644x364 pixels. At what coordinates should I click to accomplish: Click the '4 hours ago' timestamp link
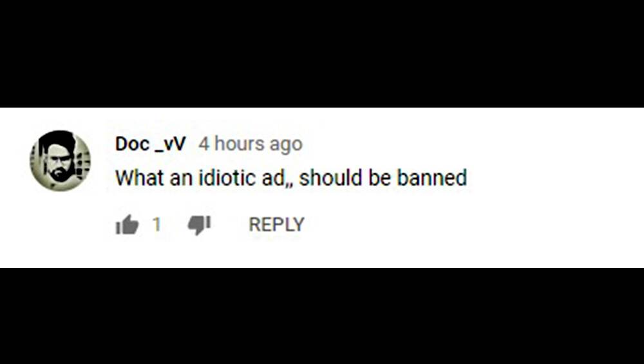click(x=251, y=144)
